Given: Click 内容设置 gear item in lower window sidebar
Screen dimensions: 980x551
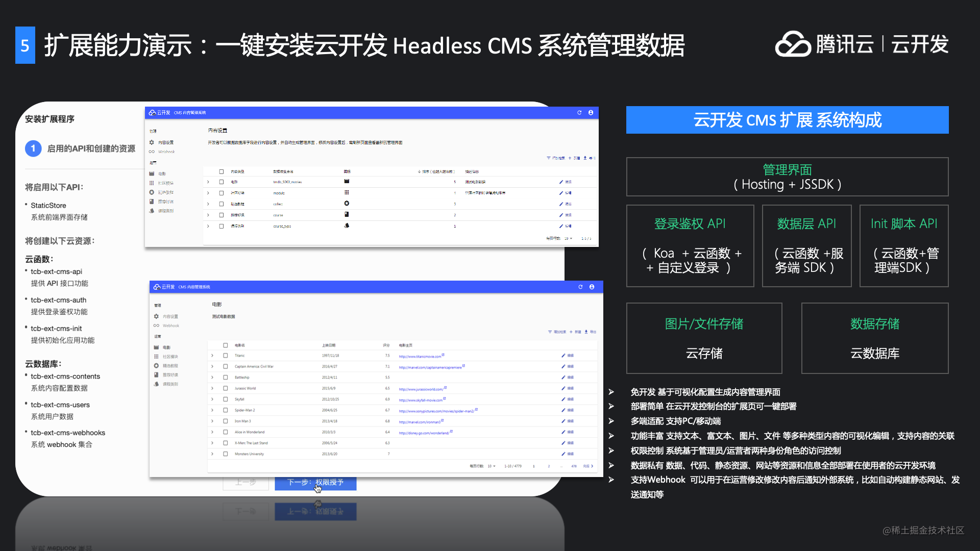Looking at the screenshot, I should click(166, 317).
